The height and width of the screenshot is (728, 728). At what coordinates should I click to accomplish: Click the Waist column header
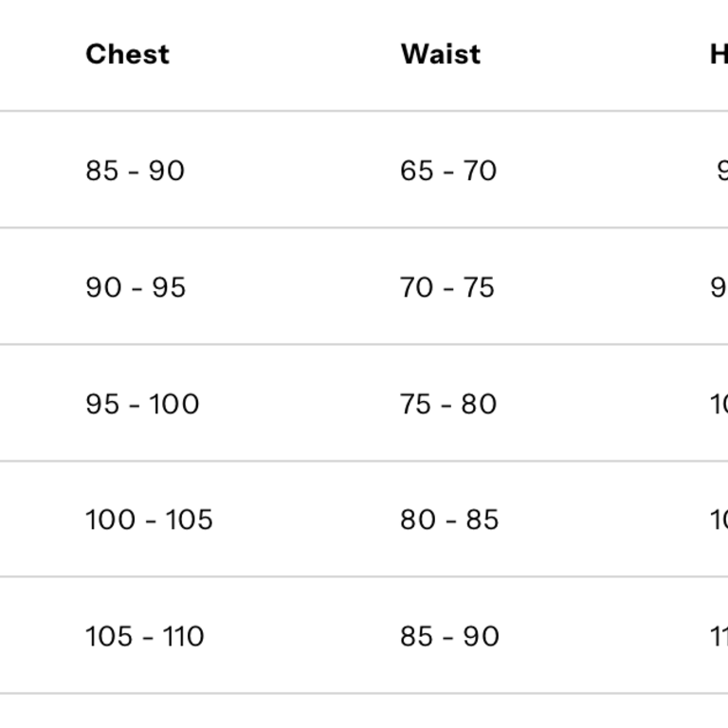[440, 54]
